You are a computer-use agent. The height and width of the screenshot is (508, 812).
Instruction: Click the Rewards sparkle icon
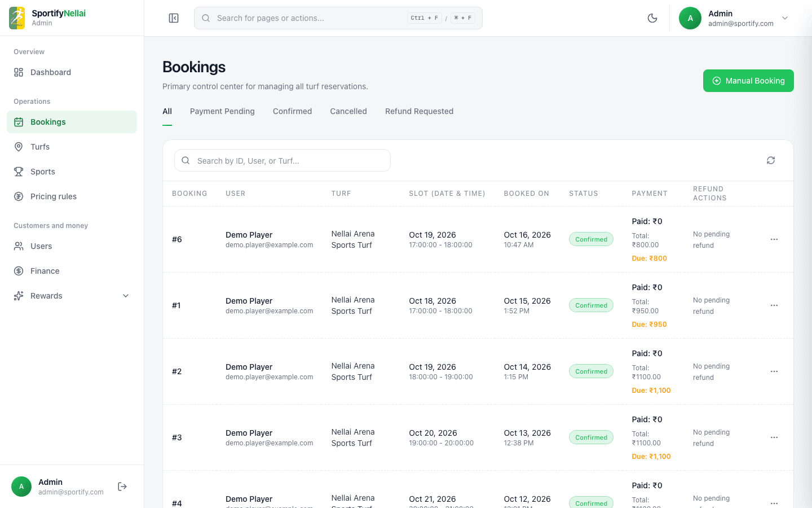pyautogui.click(x=19, y=296)
